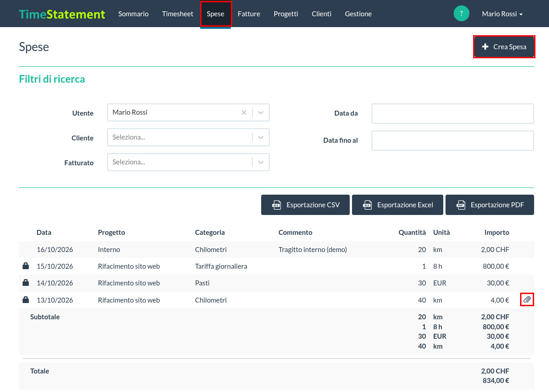Open the Mario Rossi account menu
The height and width of the screenshot is (392, 549).
[502, 14]
